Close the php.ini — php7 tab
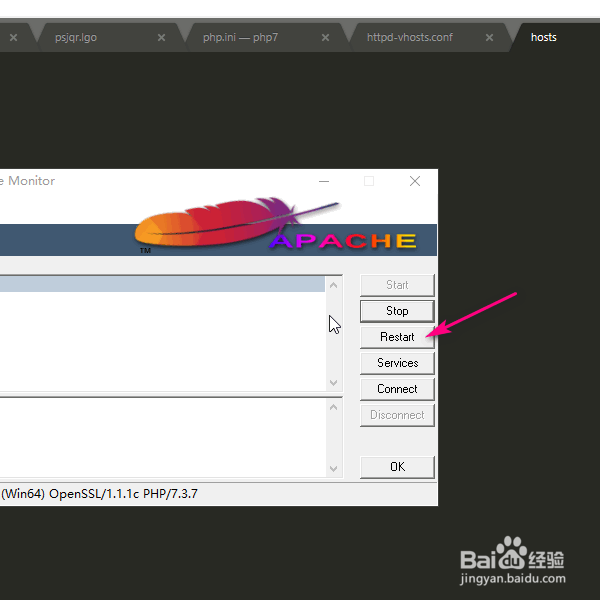Viewport: 600px width, 600px height. [325, 38]
